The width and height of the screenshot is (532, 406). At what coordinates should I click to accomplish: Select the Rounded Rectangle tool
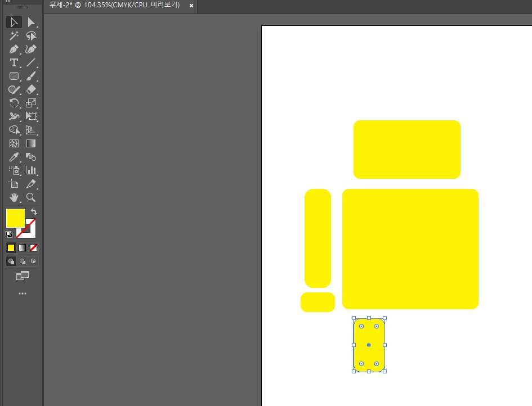pos(14,76)
